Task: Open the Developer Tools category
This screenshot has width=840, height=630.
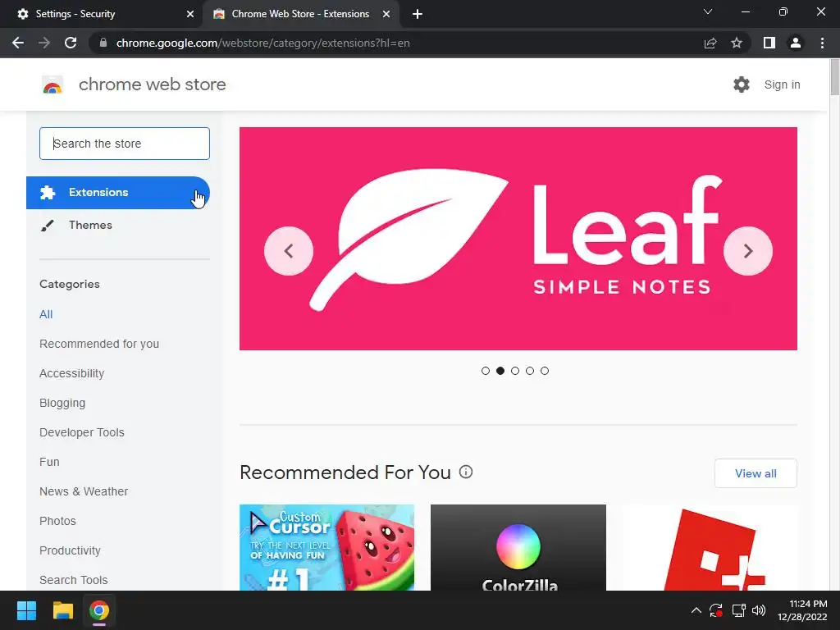Action: point(82,432)
